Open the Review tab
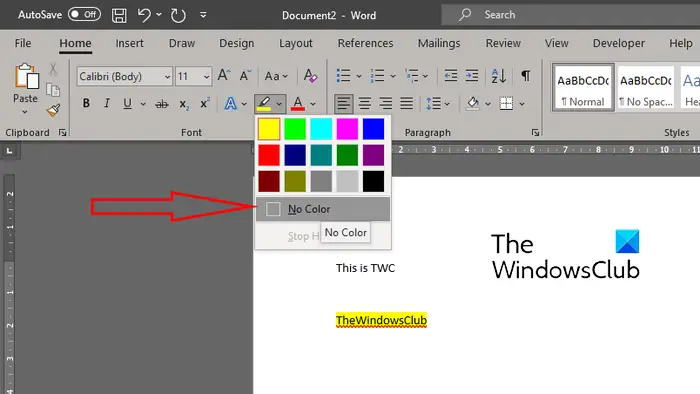This screenshot has height=394, width=700. (x=503, y=43)
